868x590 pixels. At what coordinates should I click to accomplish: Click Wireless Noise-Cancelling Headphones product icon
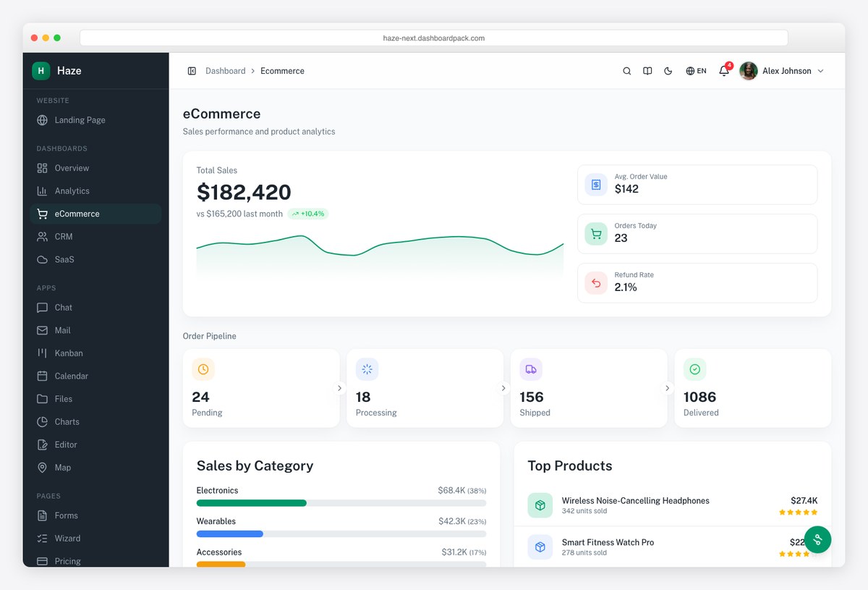pos(540,505)
